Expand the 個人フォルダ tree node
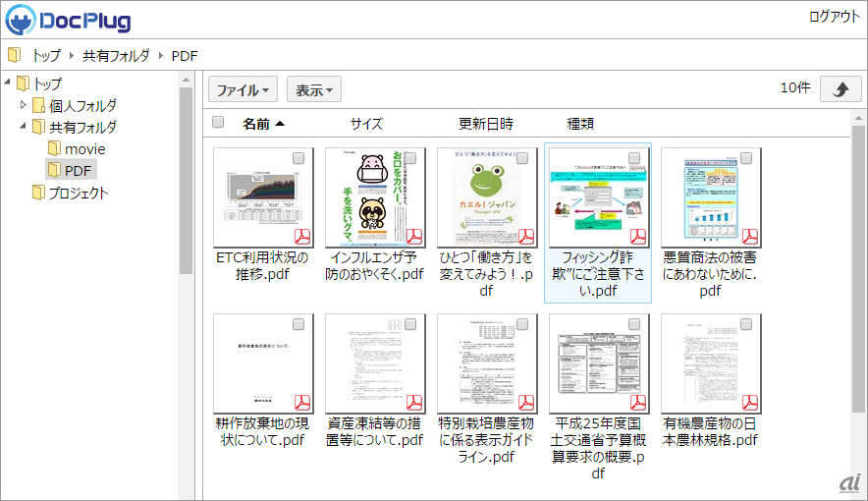 pos(24,105)
